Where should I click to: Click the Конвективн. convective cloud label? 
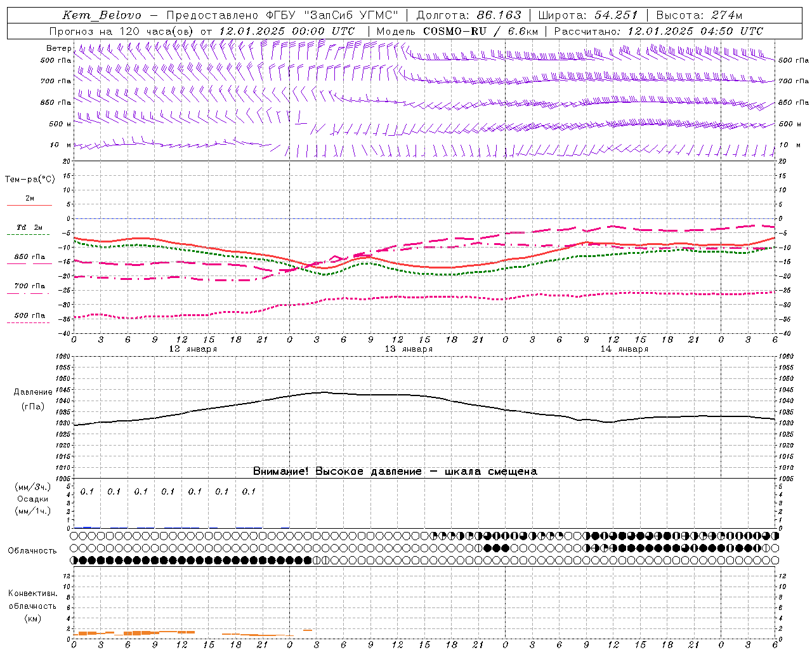click(33, 594)
